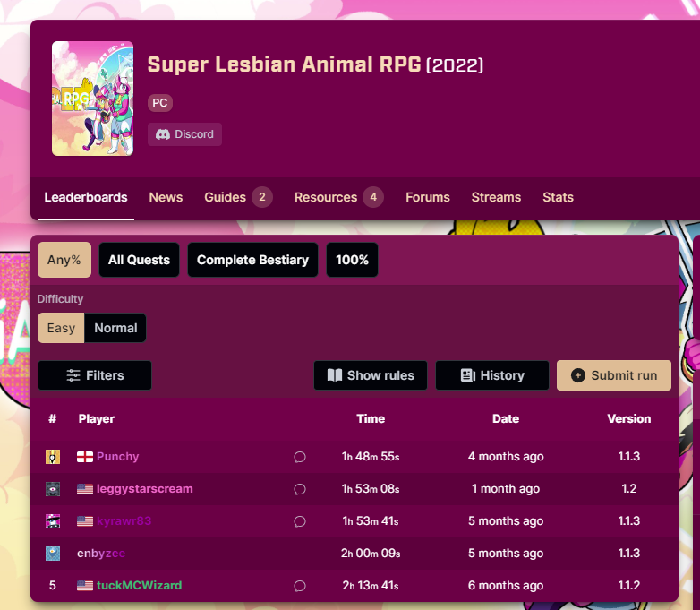Click the plus icon in Submit run

pyautogui.click(x=578, y=375)
